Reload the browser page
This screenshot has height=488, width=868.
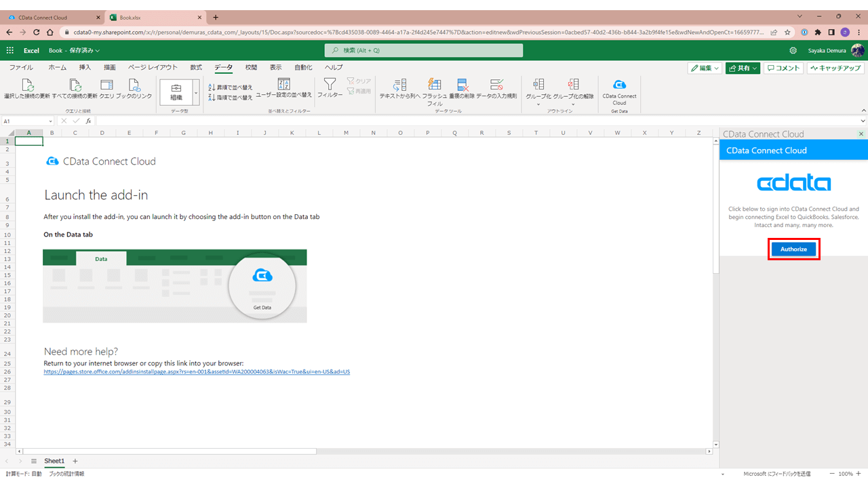(x=37, y=32)
